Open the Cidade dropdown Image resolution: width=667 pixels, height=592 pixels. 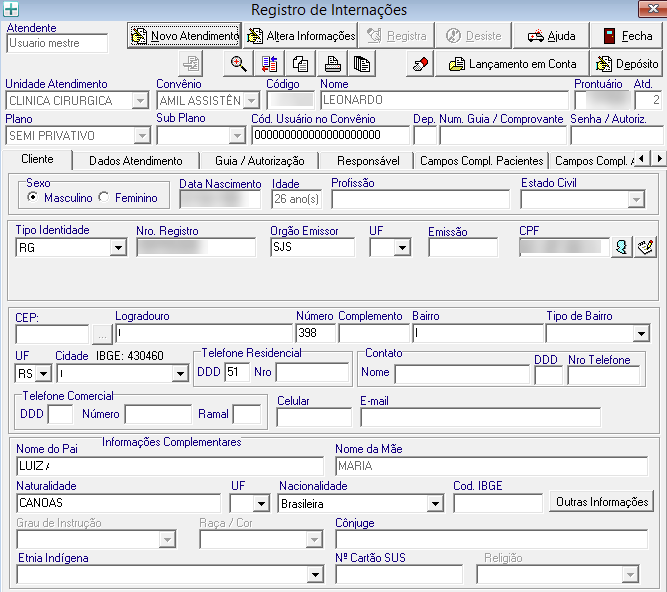click(180, 374)
